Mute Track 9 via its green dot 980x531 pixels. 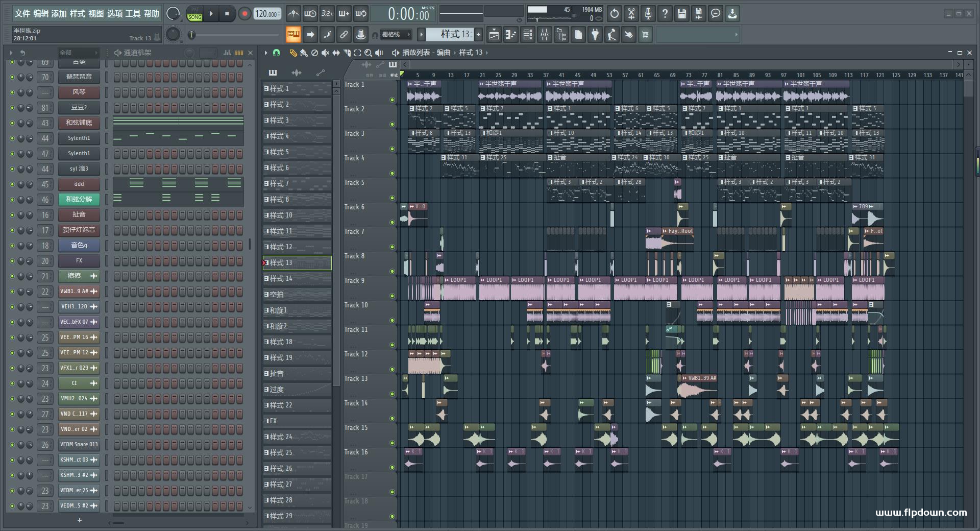[x=392, y=296]
